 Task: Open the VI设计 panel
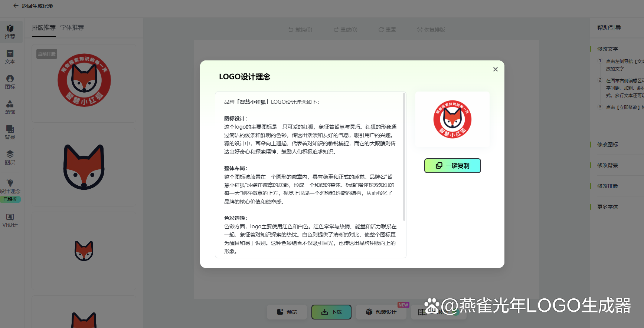(x=10, y=221)
